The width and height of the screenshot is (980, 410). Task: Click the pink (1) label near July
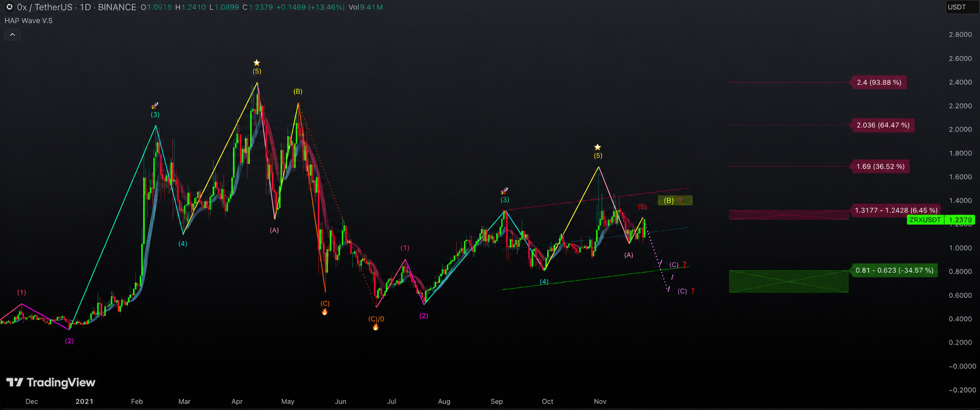point(405,248)
